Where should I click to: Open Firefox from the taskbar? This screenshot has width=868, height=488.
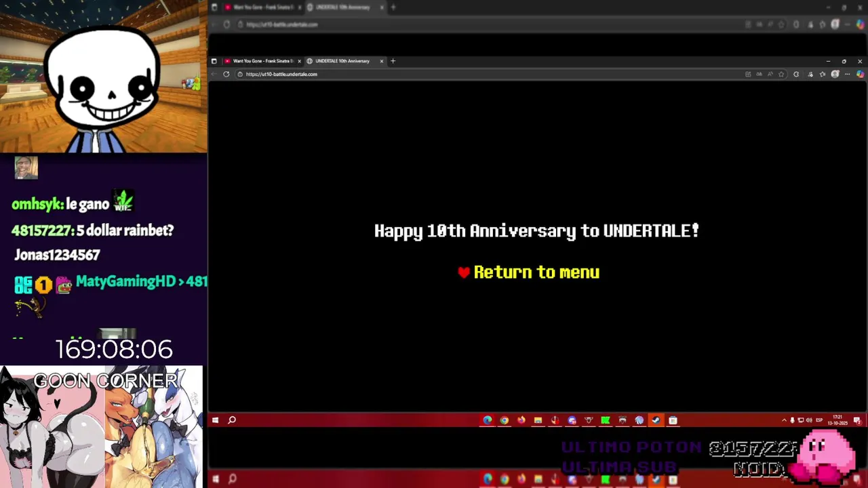pos(521,420)
